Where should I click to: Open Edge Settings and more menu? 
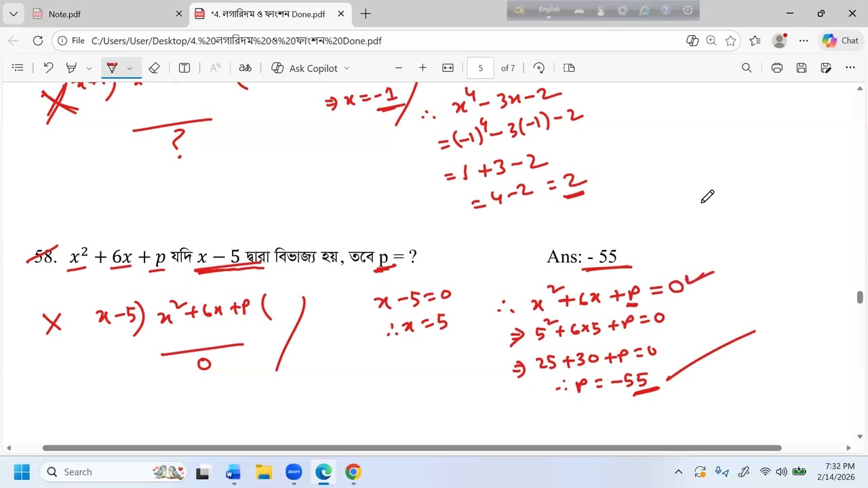(804, 41)
